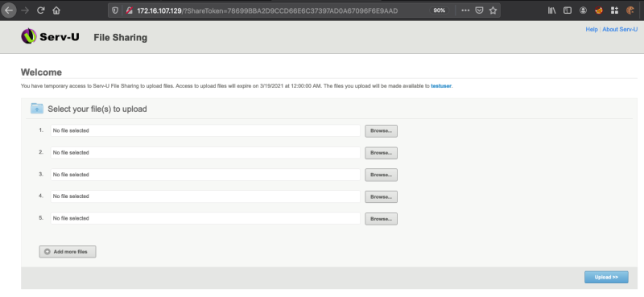The width and height of the screenshot is (644, 297).
Task: Browse for file number 3
Action: pos(381,175)
